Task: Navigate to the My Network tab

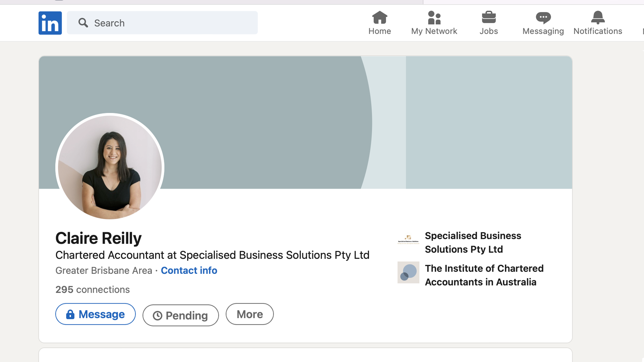Action: click(x=434, y=23)
